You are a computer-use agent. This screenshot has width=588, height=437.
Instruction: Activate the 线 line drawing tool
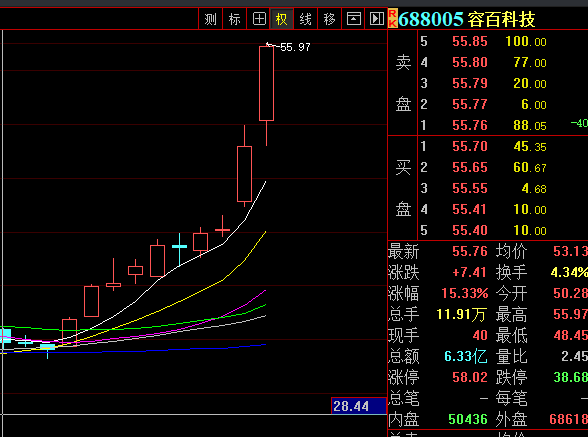(x=306, y=19)
